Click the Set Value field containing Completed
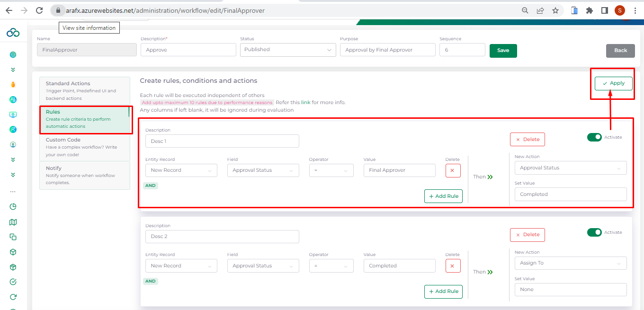The height and width of the screenshot is (310, 644). pos(570,195)
